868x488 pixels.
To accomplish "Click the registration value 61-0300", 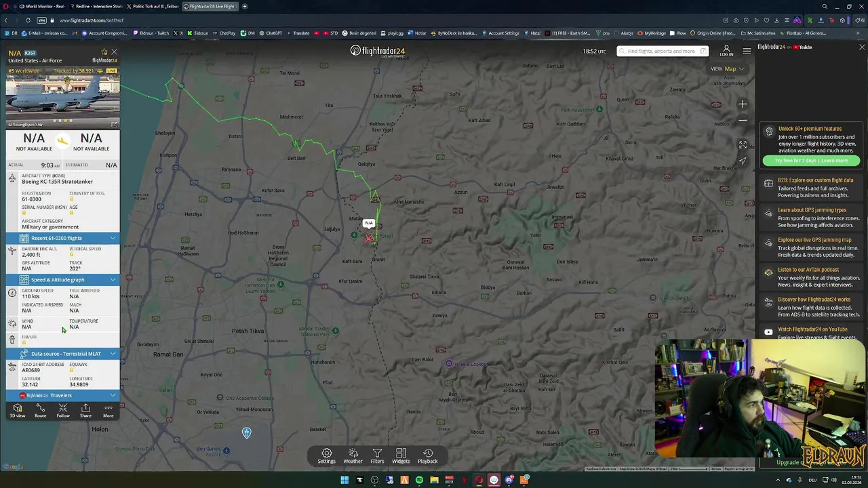I will pos(31,199).
